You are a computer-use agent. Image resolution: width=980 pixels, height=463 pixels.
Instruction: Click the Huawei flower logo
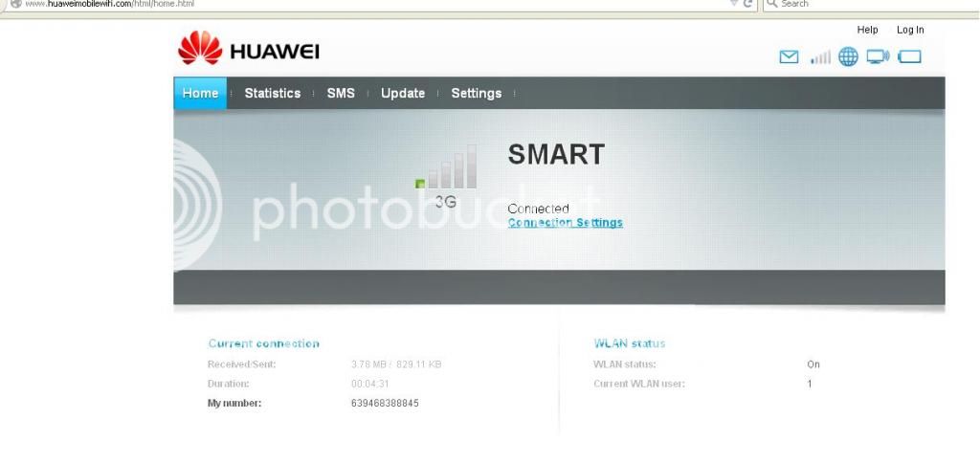[200, 48]
